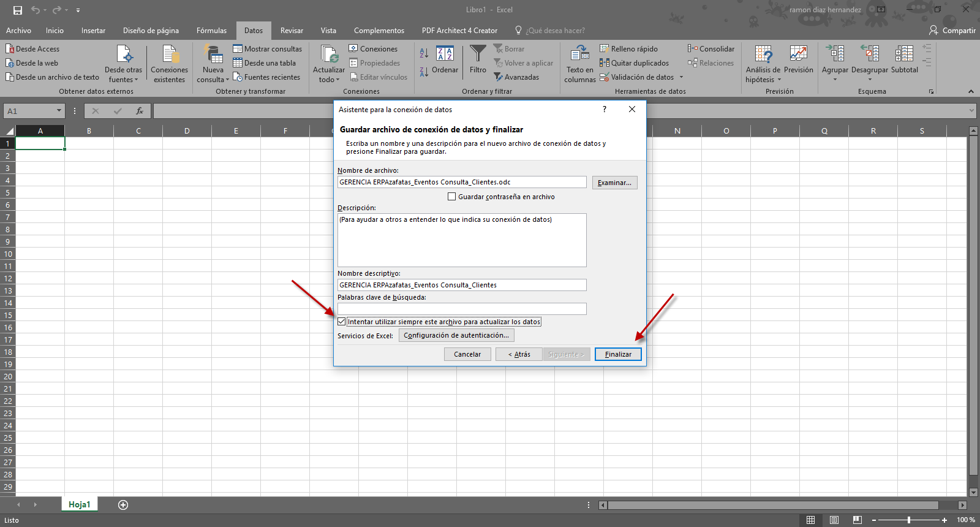Click the Nombre de archivo field
The image size is (980, 527).
coord(462,182)
